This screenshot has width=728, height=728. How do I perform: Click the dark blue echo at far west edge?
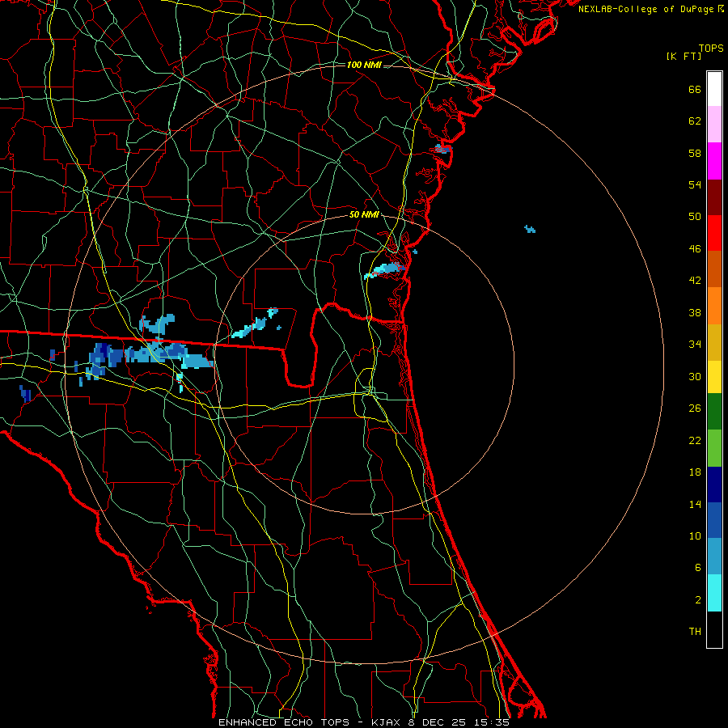click(25, 394)
